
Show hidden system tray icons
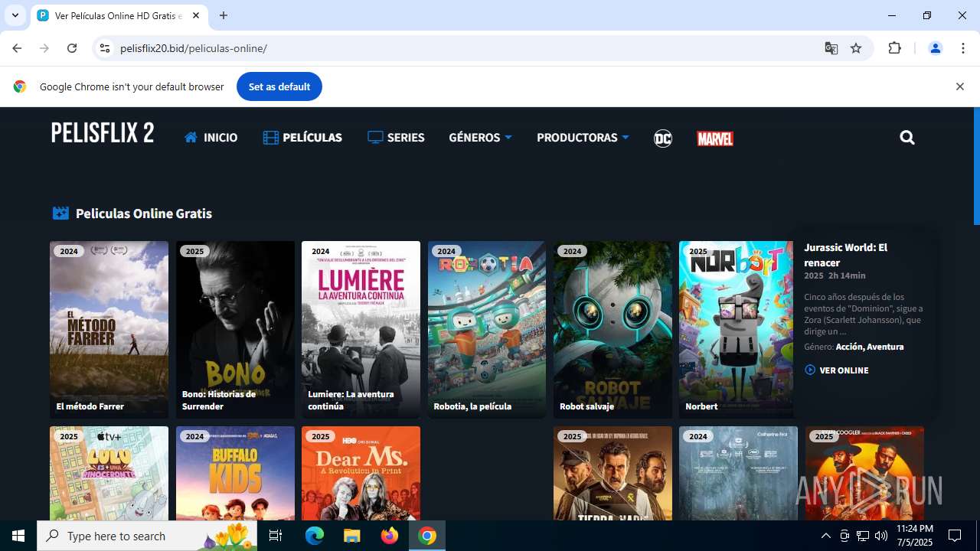pos(825,536)
